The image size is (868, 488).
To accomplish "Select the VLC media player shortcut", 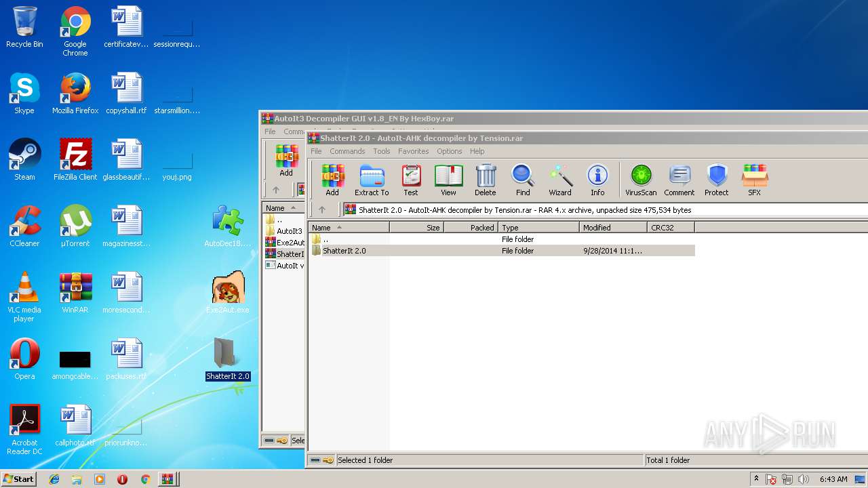I will pyautogui.click(x=24, y=298).
